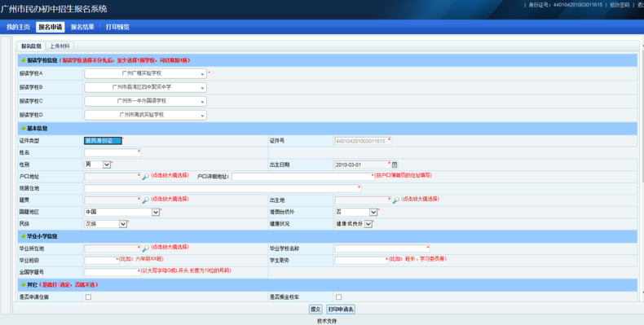
Task: Click magnifier icon beside 出生地 field
Action: [x=396, y=200]
